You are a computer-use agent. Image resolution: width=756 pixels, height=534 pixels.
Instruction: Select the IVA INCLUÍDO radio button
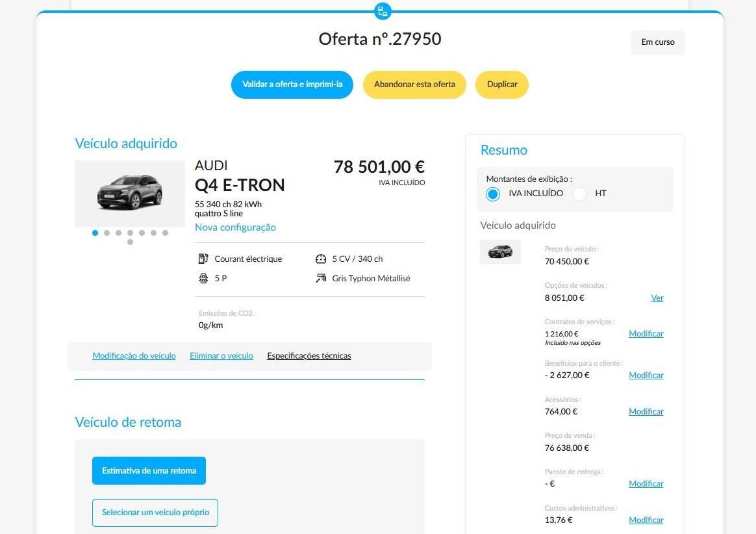click(x=493, y=194)
